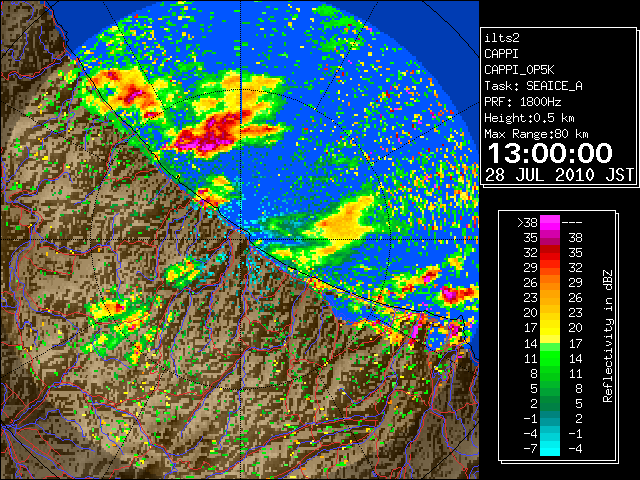The height and width of the screenshot is (480, 640).
Task: Select the '28 JUL 2010 JST' date
Action: coord(559,175)
